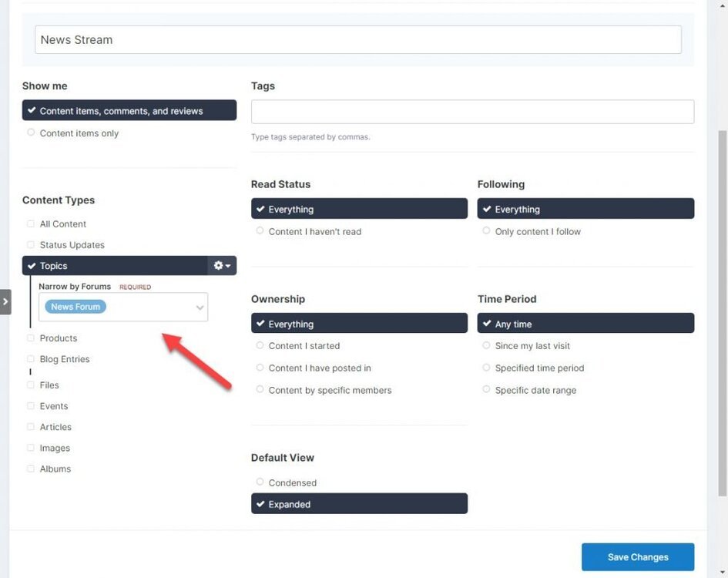This screenshot has width=728, height=578.
Task: Expand the left side panel arrow tab
Action: click(5, 301)
